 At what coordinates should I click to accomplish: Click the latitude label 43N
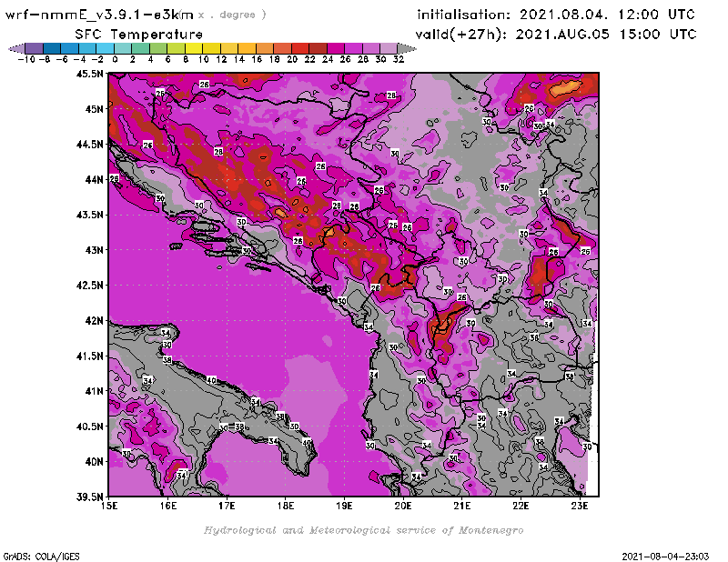pyautogui.click(x=95, y=250)
